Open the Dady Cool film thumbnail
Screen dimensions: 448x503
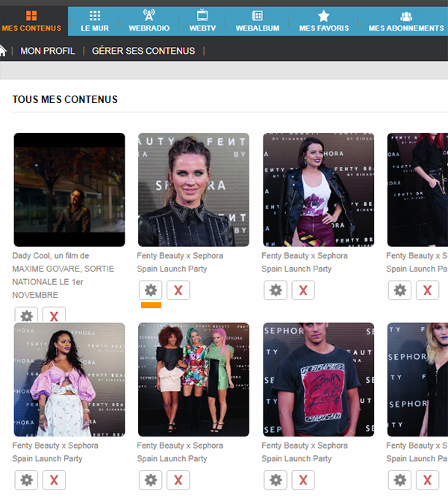69,190
